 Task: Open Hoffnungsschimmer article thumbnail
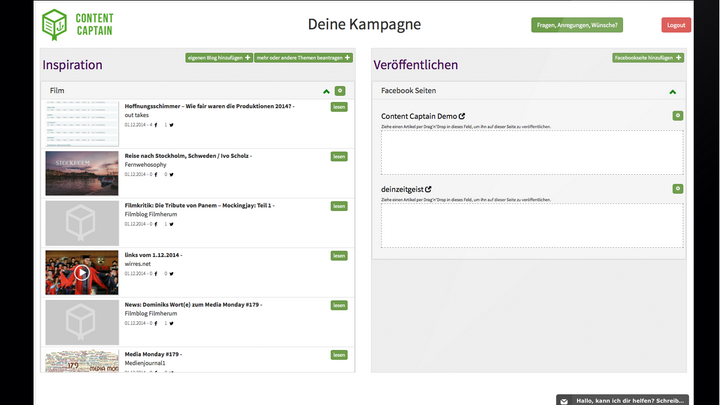82,124
